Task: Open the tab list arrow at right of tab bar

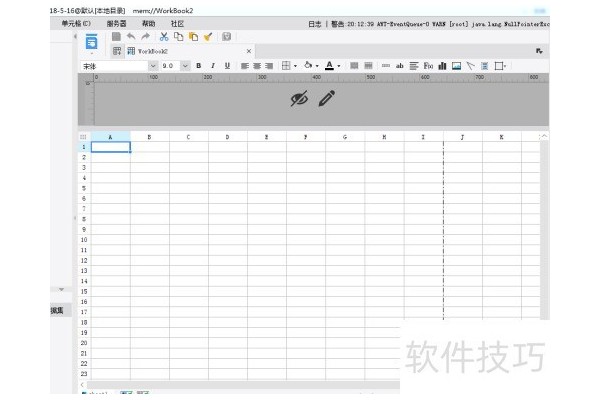Action: click(x=540, y=51)
